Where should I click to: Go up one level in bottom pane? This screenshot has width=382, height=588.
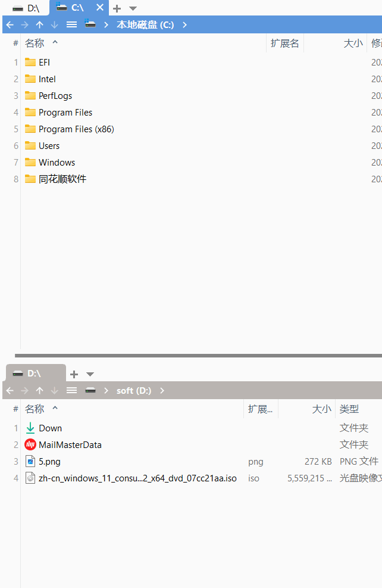coord(40,391)
